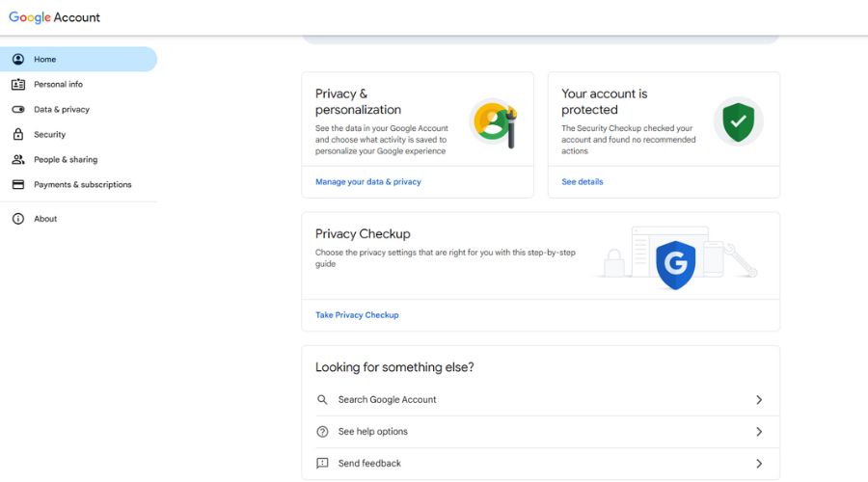This screenshot has width=868, height=482.
Task: Click the Security Checkup description text
Action: click(x=628, y=140)
